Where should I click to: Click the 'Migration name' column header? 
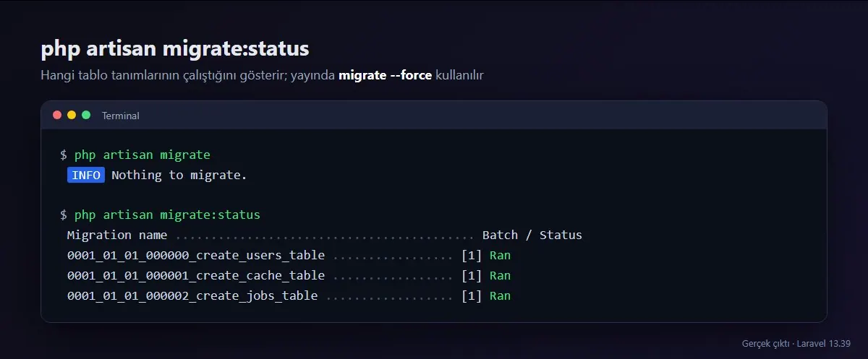pyautogui.click(x=117, y=235)
